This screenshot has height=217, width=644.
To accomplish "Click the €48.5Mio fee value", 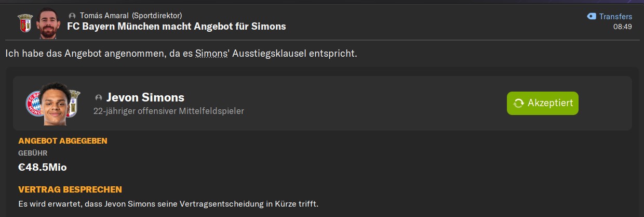I will click(x=43, y=167).
